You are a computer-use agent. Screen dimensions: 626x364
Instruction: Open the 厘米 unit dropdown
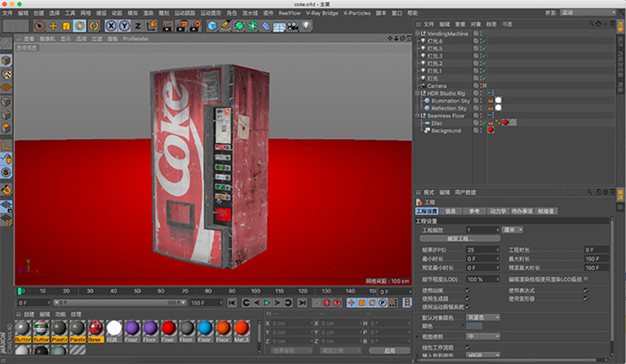[x=513, y=230]
